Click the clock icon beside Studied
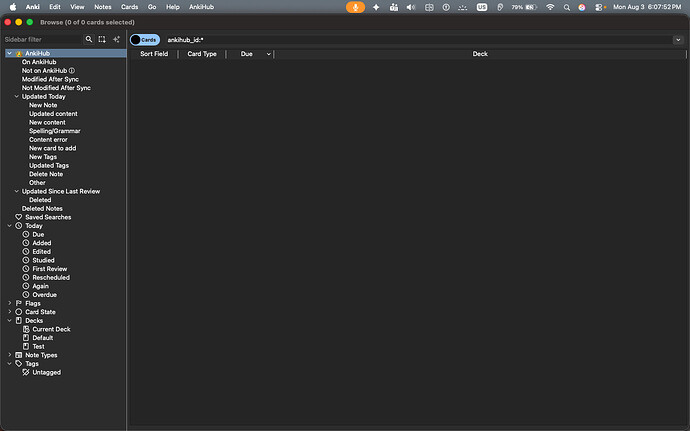Screen dimensions: 690x431 click(x=26, y=260)
